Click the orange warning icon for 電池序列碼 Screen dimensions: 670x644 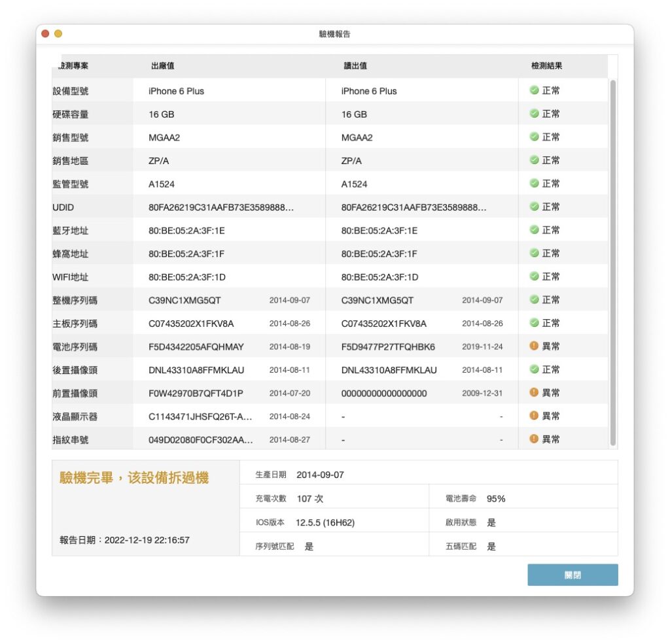tap(534, 346)
